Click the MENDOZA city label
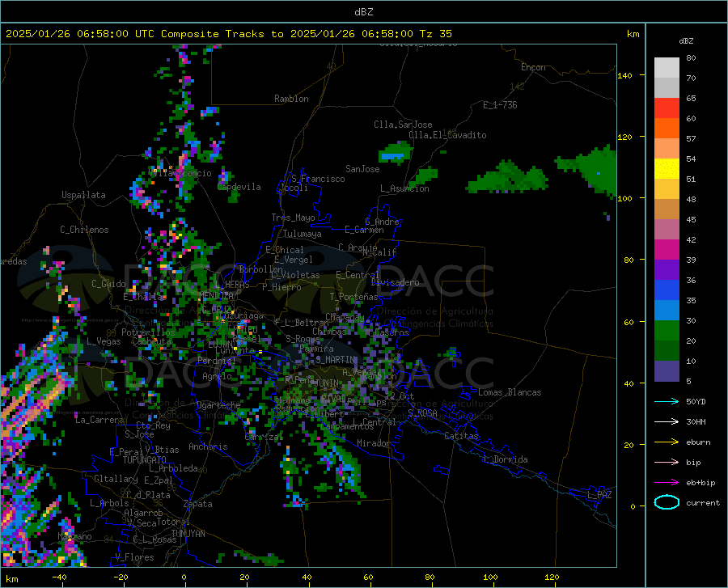Viewport: 728px width, 588px height. click(216, 295)
